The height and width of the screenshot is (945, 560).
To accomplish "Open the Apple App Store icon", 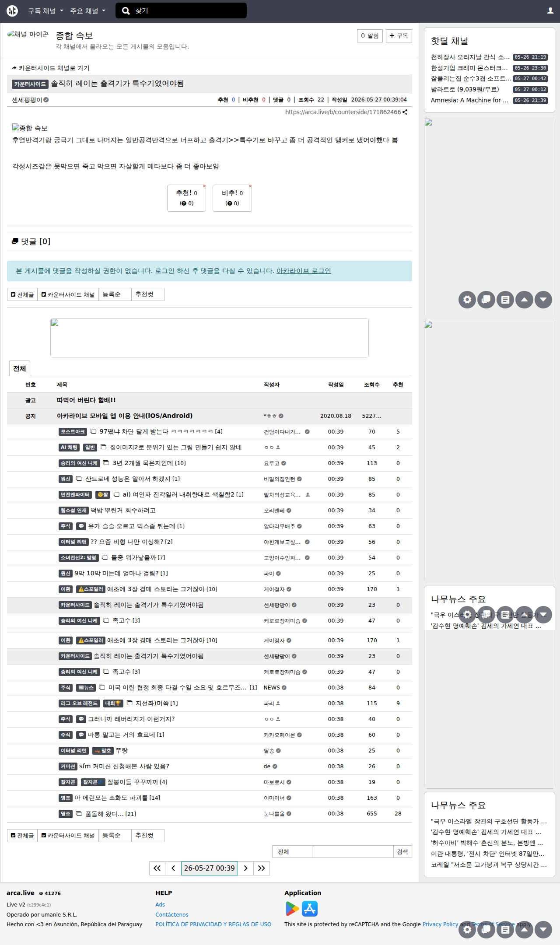I will 310,909.
